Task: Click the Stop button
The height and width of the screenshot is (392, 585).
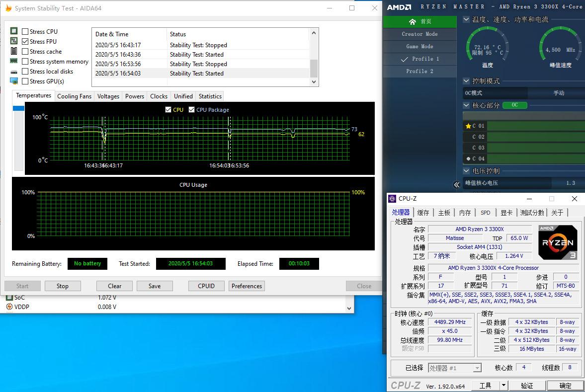Action: (x=63, y=286)
